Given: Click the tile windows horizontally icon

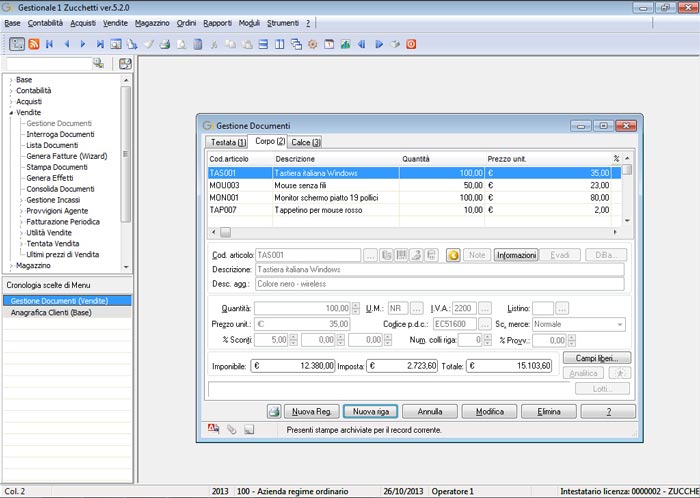Looking at the screenshot, I should point(263,44).
